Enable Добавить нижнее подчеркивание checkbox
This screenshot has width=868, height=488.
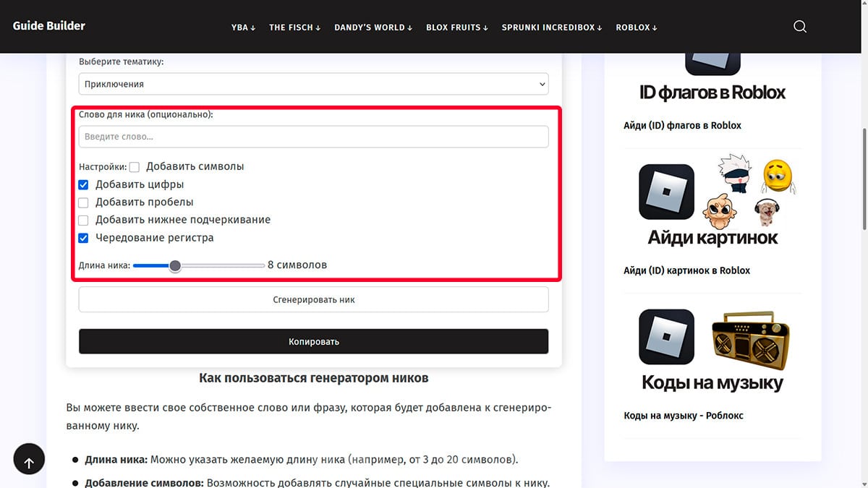coord(83,221)
